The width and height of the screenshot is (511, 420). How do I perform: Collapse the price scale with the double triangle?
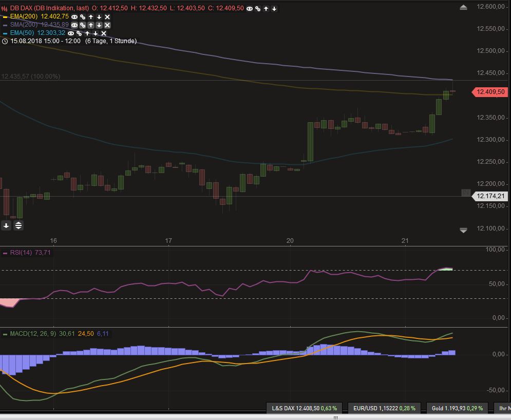coord(463,230)
